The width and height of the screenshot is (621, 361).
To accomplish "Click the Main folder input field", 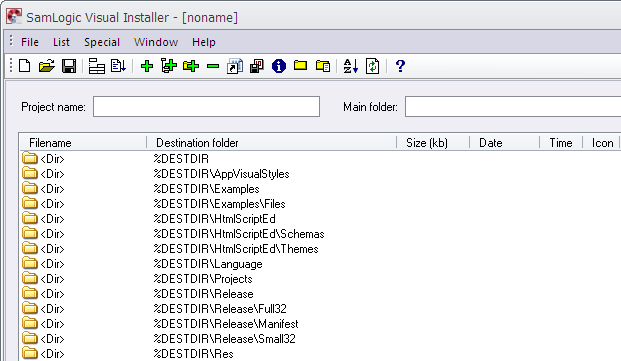I will click(x=513, y=106).
